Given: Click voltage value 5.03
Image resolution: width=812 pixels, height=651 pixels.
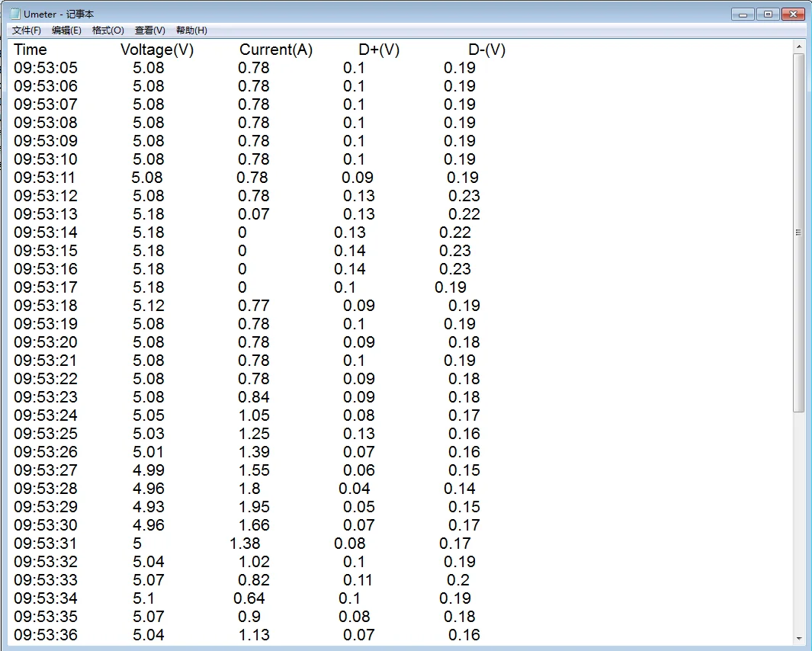Looking at the screenshot, I should click(149, 434).
